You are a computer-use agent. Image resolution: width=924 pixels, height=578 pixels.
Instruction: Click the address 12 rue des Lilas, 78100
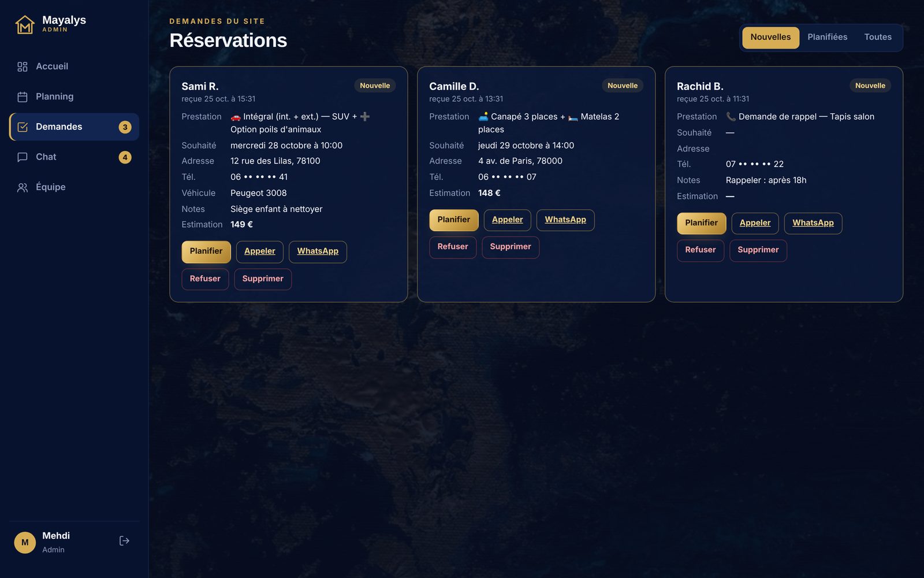pyautogui.click(x=275, y=161)
